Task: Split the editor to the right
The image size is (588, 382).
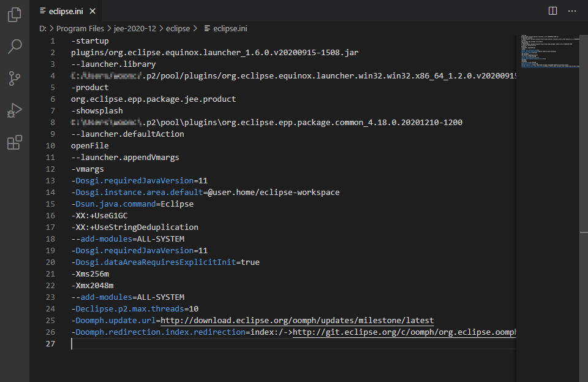Action: [x=552, y=11]
